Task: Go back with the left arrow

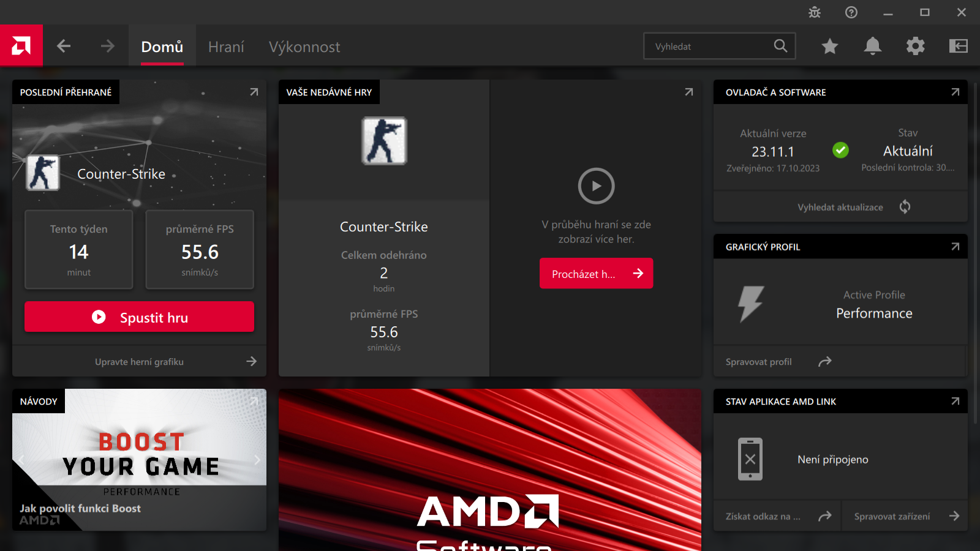Action: tap(64, 46)
